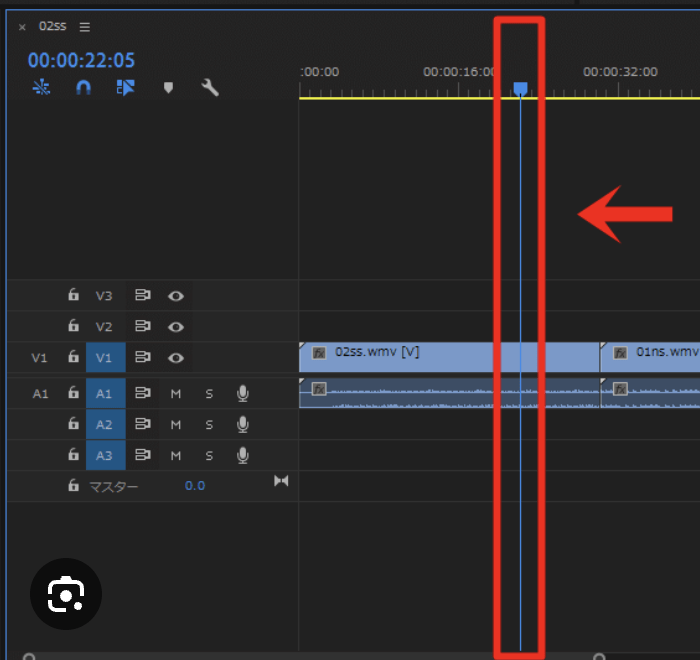700x660 pixels.
Task: Toggle the Snap magnet icon in timeline
Action: [83, 88]
